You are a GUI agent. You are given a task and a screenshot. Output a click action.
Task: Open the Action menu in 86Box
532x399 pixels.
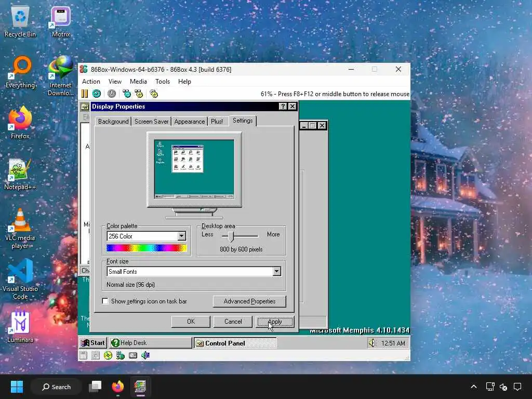point(91,82)
